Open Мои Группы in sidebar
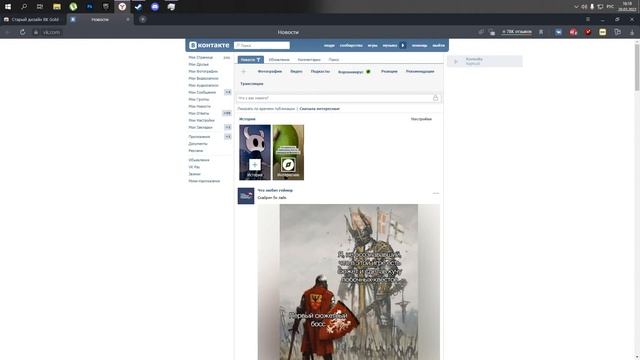Viewport: 640px width, 360px height. coord(199,99)
